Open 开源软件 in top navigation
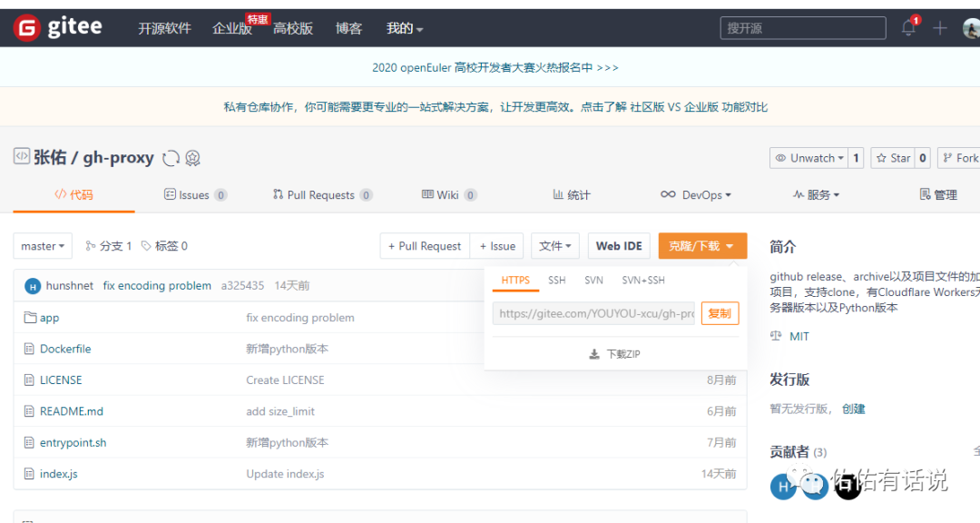This screenshot has width=980, height=523. point(164,28)
